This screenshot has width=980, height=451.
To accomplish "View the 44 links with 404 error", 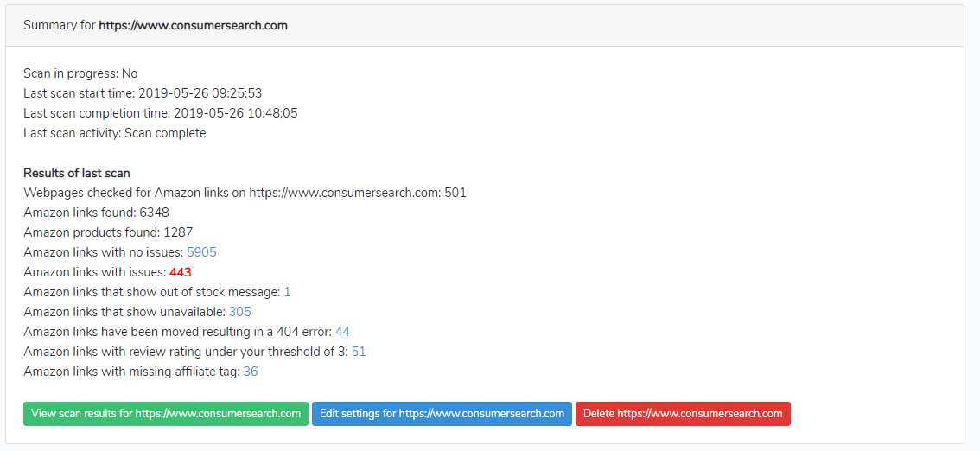I will (x=342, y=332).
